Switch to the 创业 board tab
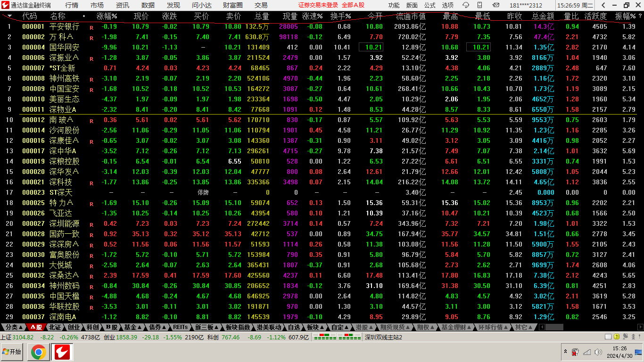The height and width of the screenshot is (362, 644). point(74,327)
